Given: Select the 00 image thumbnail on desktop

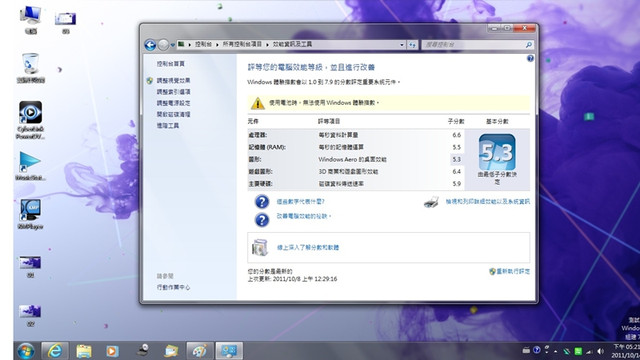Looking at the screenshot, I should [x=30, y=267].
